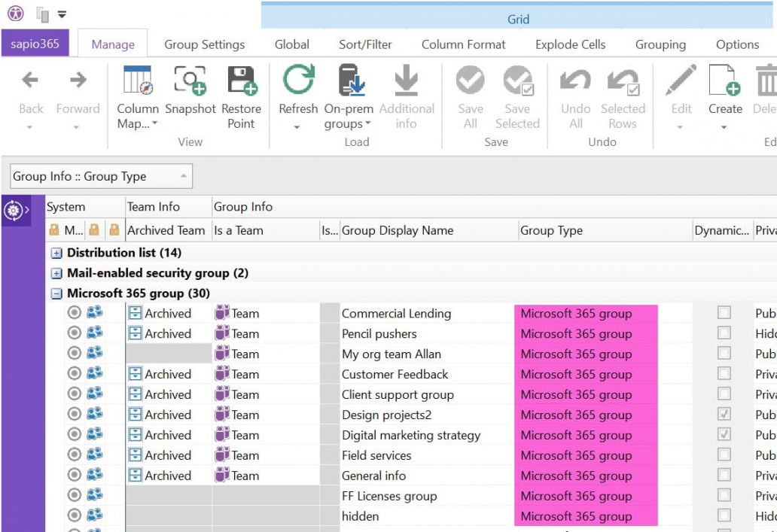Refresh the grid data
777x532 pixels.
(x=298, y=79)
